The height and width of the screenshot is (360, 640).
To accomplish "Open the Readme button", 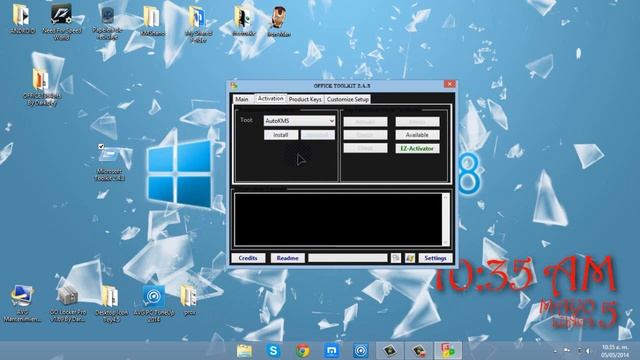I will click(x=287, y=258).
